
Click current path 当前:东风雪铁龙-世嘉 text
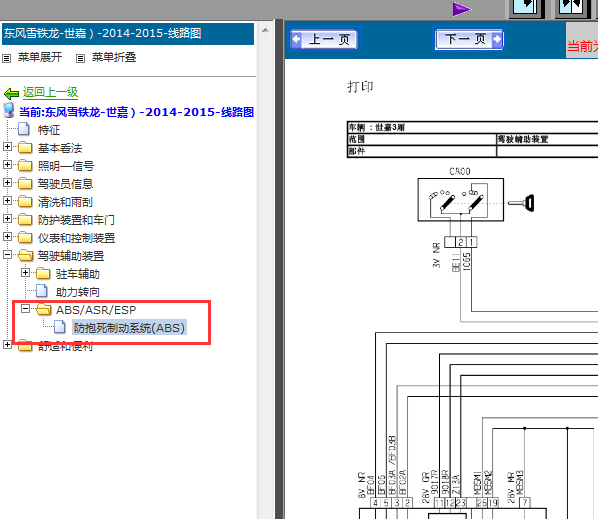(x=136, y=112)
